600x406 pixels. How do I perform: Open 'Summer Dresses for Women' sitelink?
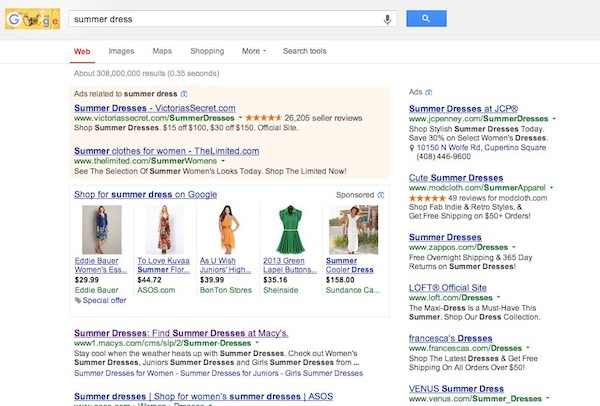pyautogui.click(x=124, y=373)
